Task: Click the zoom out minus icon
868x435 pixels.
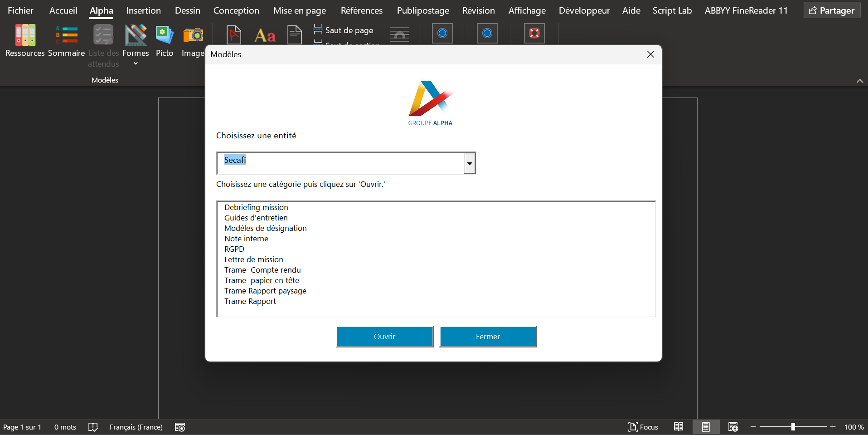Action: click(753, 427)
